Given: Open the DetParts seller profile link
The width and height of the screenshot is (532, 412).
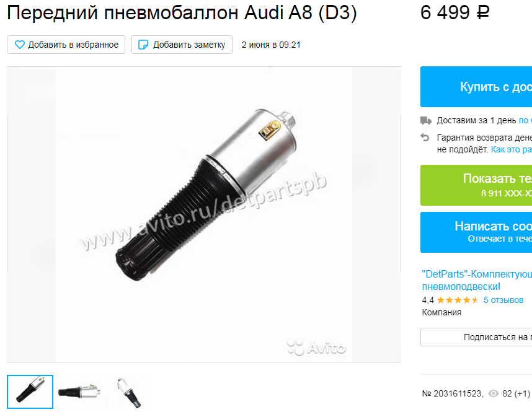Looking at the screenshot, I should [x=477, y=280].
